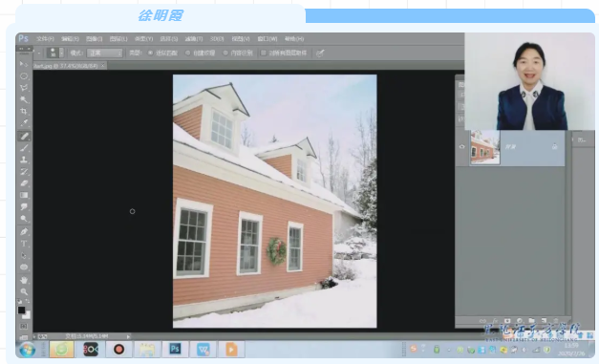The image size is (599, 364).
Task: Select the Eraser tool
Action: click(24, 182)
